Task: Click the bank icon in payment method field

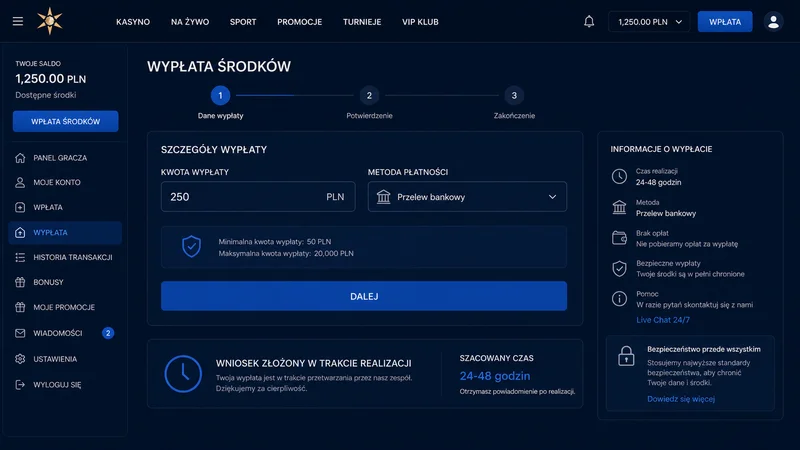Action: coord(383,196)
